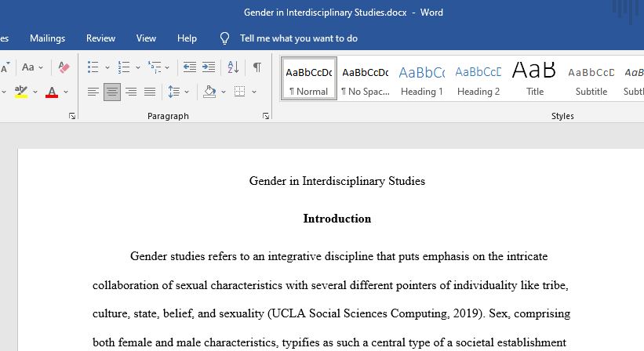
Task: Toggle Show/Hide paragraph marks
Action: coord(257,67)
